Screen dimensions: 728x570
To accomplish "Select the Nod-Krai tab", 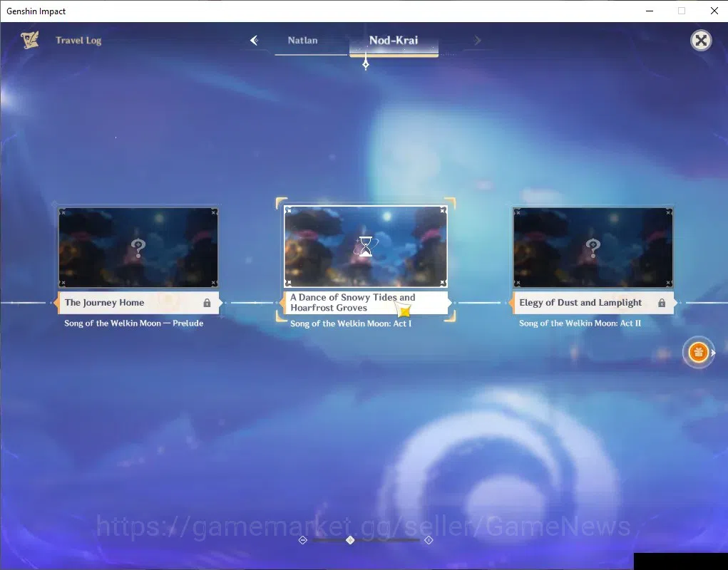I will click(x=394, y=41).
